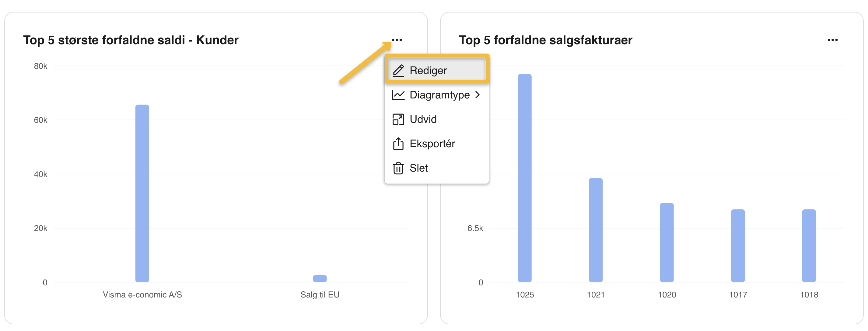868x331 pixels.
Task: Click the bar for invoice 1020
Action: coord(667,242)
